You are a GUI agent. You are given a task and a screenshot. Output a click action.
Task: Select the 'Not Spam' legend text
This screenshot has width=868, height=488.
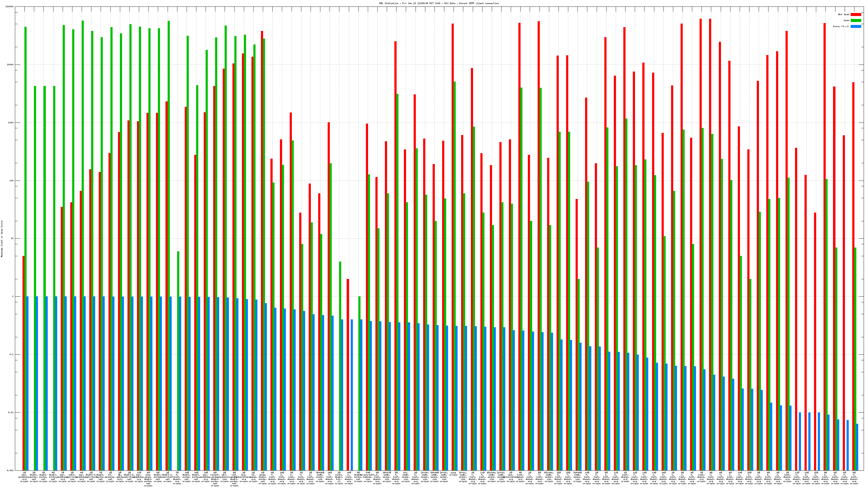(x=844, y=14)
